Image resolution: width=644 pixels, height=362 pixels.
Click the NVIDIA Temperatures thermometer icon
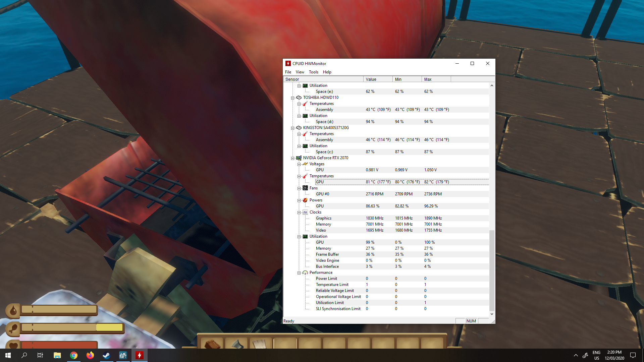[305, 176]
